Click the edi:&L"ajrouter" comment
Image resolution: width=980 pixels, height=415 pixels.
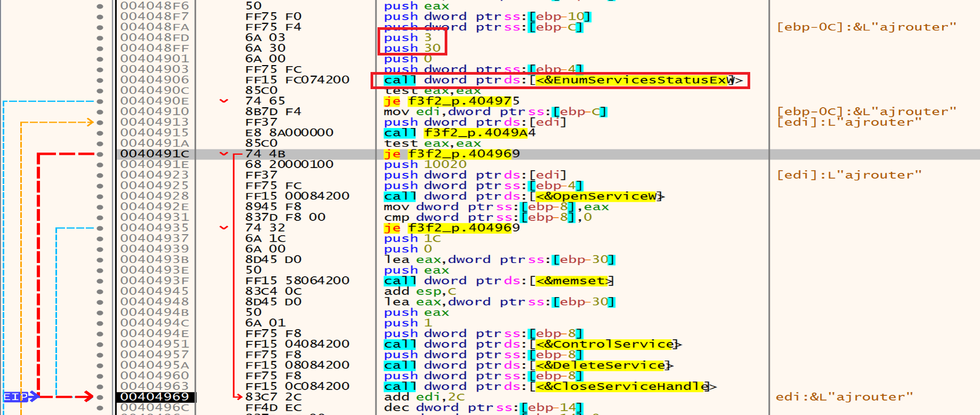pyautogui.click(x=844, y=397)
